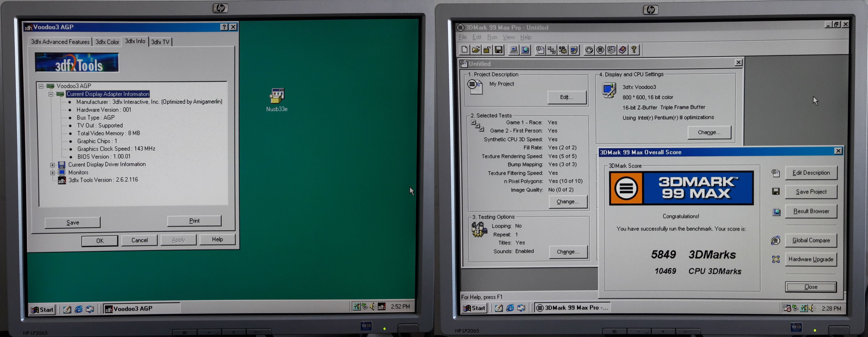The height and width of the screenshot is (337, 868).
Task: Click the striped circle 3DMark logo toolbar icon
Action: [600, 50]
